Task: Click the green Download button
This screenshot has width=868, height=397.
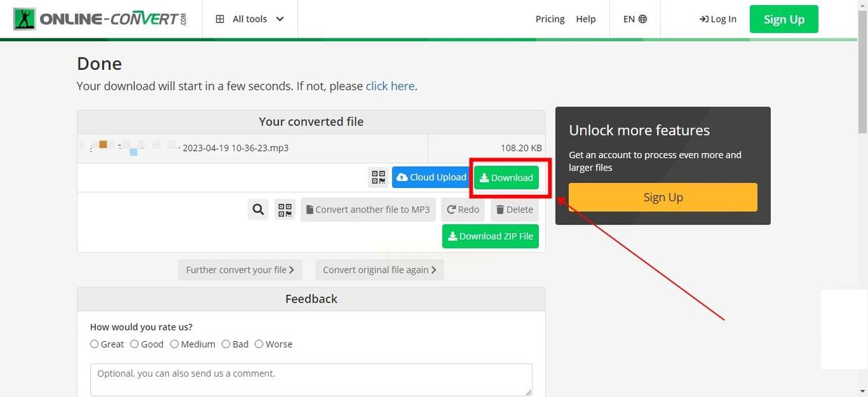Action: (x=507, y=178)
